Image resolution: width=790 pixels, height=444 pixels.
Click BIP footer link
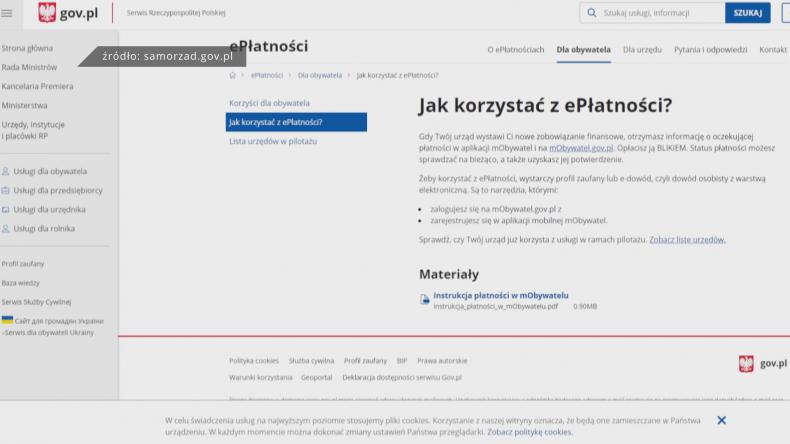tap(402, 361)
